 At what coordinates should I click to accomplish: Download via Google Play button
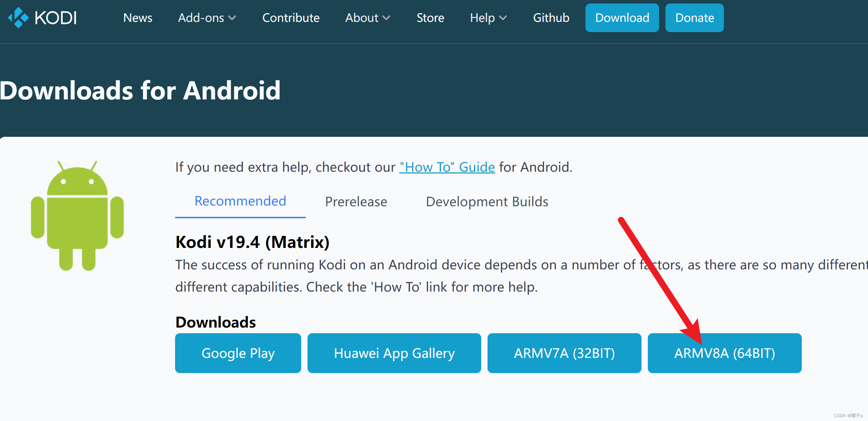pos(238,353)
